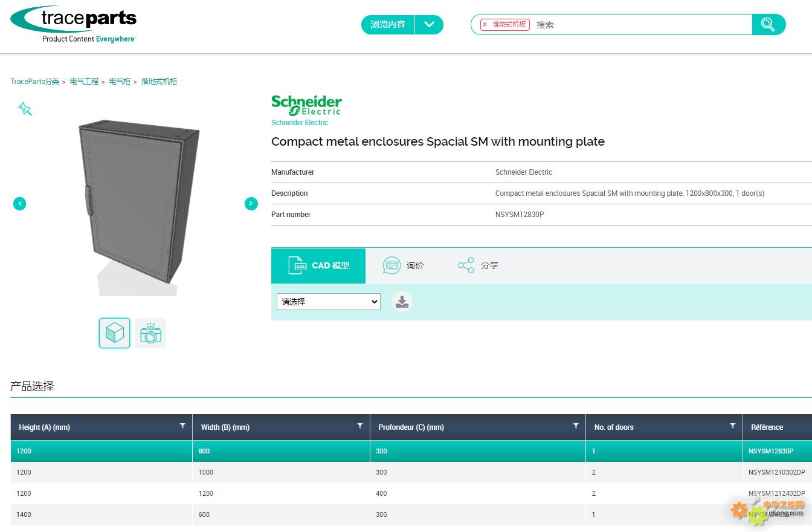Select width cell 1000 in the table

[x=281, y=472]
